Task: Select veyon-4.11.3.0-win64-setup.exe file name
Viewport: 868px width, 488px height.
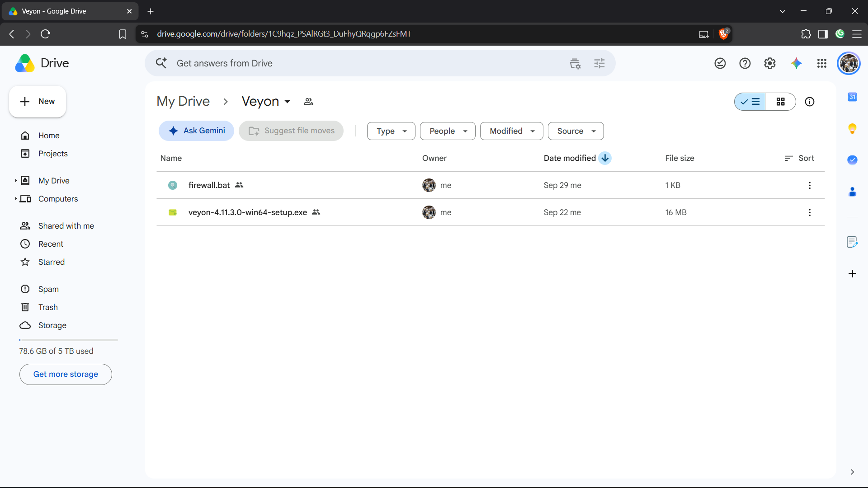Action: coord(248,212)
